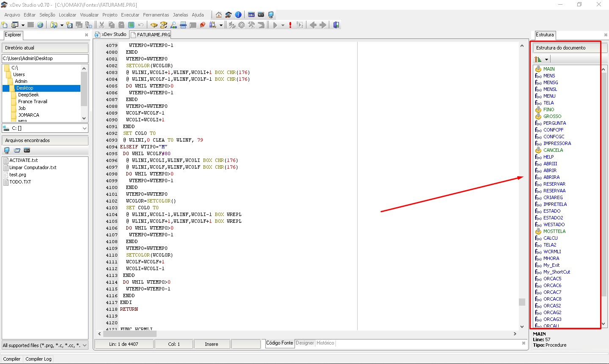Click the Cut scissors icon in toolbar
The height and width of the screenshot is (364, 609).
102,25
